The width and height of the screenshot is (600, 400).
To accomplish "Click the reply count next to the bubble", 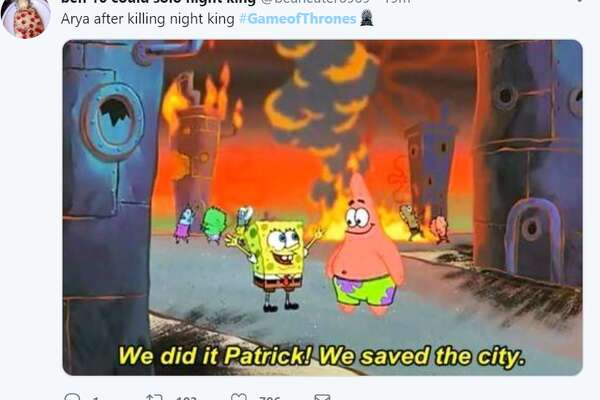I will coord(96,398).
